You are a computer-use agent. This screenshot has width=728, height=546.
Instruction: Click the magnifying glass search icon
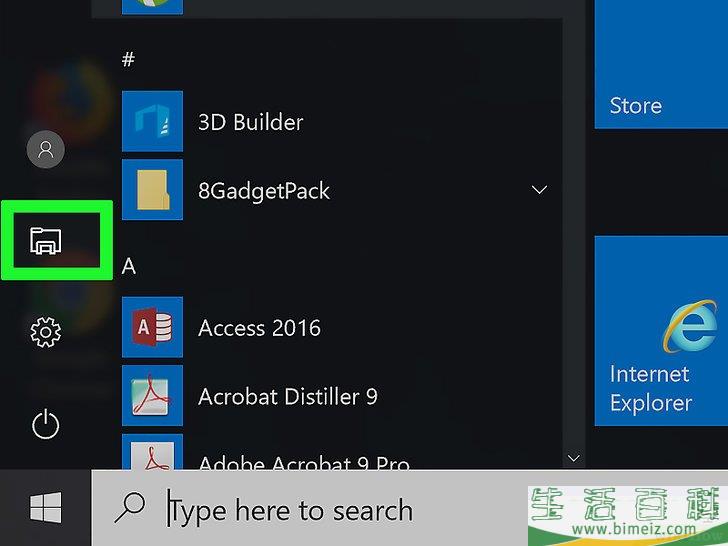[x=130, y=509]
